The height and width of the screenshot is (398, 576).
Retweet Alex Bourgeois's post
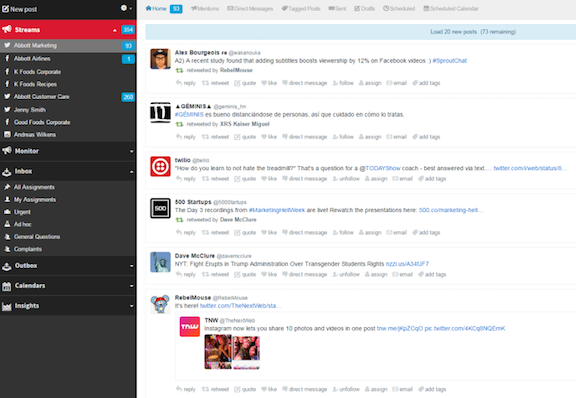[215, 83]
